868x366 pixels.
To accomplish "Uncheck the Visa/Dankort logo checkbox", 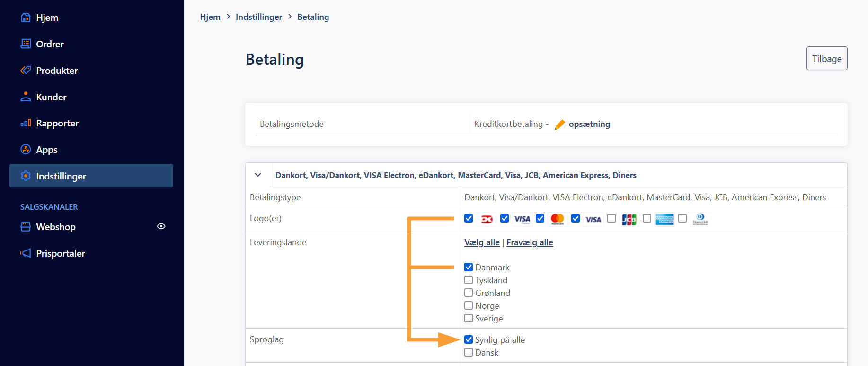I will click(x=505, y=218).
